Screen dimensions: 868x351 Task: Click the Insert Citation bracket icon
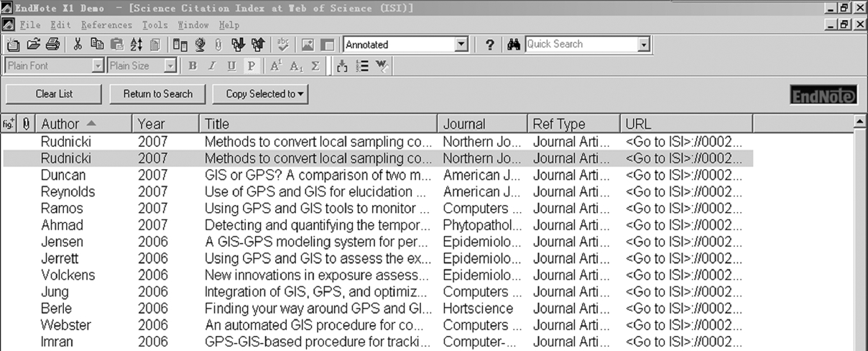pos(342,66)
